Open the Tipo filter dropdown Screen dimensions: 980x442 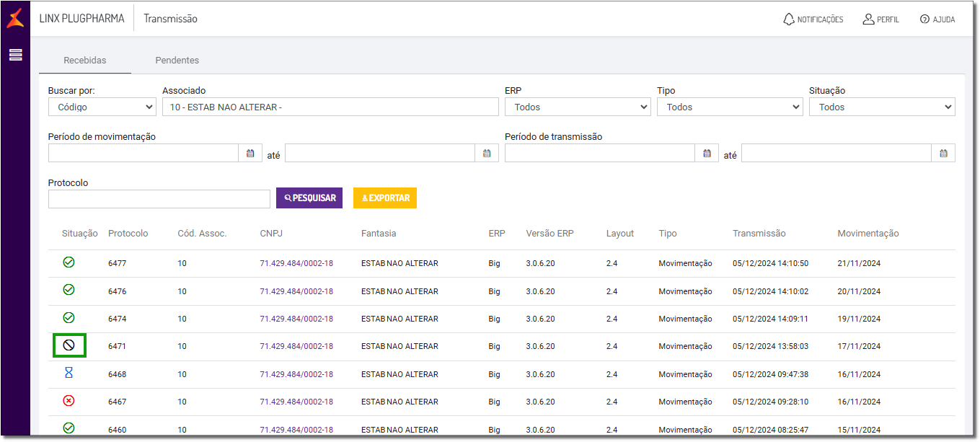(729, 107)
